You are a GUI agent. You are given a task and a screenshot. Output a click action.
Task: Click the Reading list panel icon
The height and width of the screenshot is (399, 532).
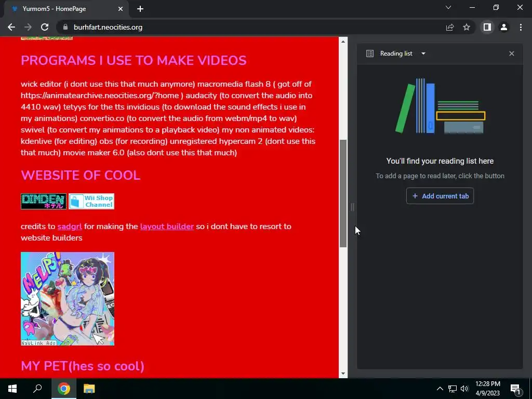click(x=370, y=54)
